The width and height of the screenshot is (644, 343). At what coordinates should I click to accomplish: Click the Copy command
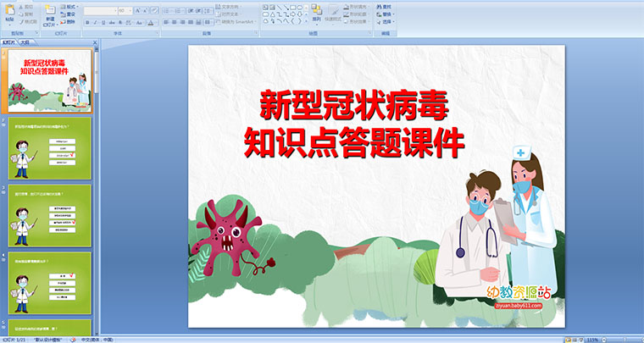26,14
